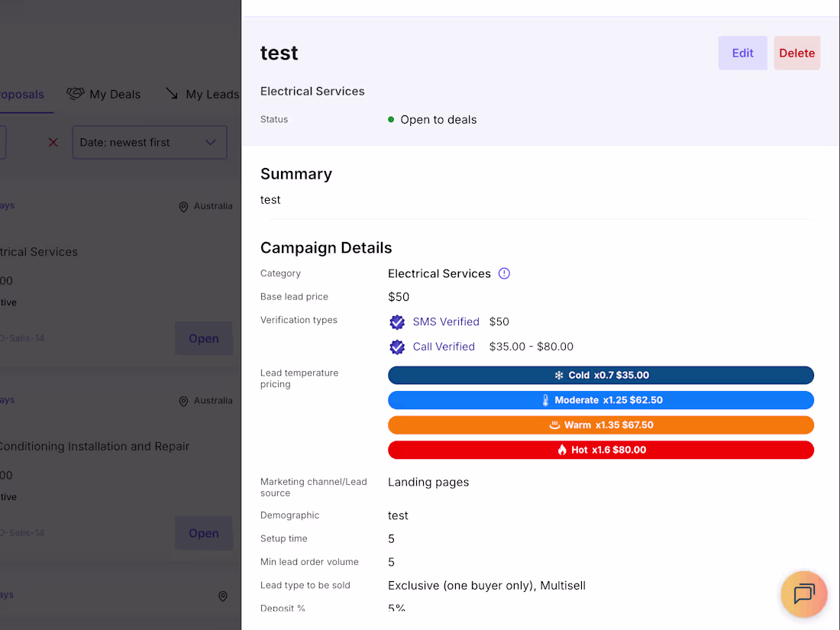Viewport: 840px width, 630px height.
Task: Click the location pin next to first Australia
Action: 183,207
